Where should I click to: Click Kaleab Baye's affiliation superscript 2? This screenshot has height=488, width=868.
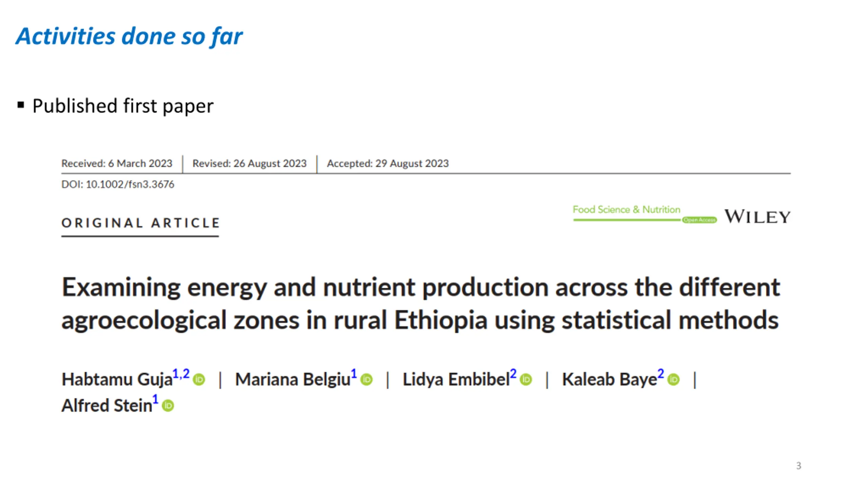coord(660,374)
